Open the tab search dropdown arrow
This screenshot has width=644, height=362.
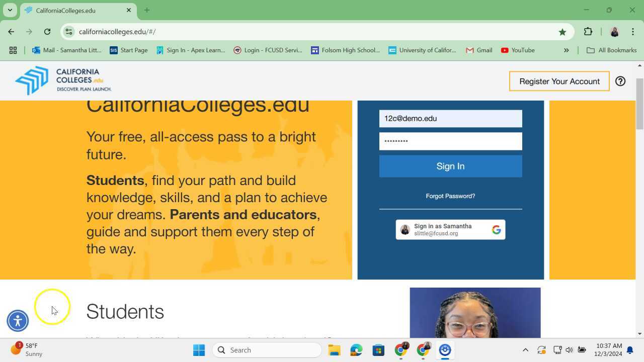(10, 10)
